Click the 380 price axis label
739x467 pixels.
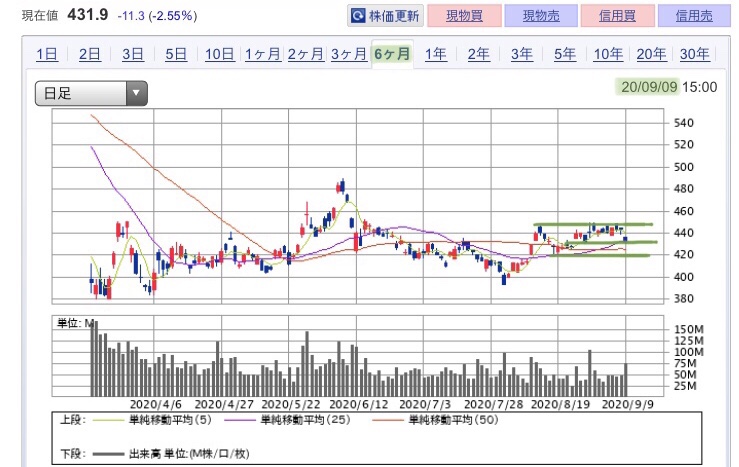coord(684,299)
